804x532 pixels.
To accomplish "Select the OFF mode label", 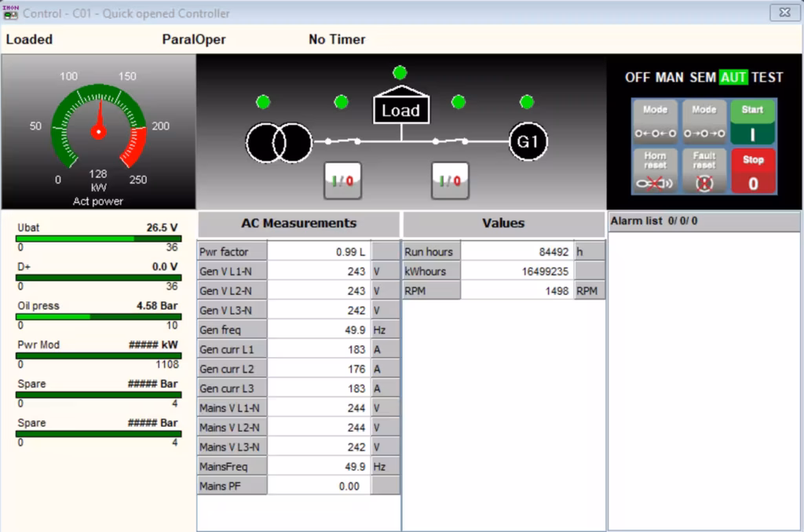I will pyautogui.click(x=638, y=78).
